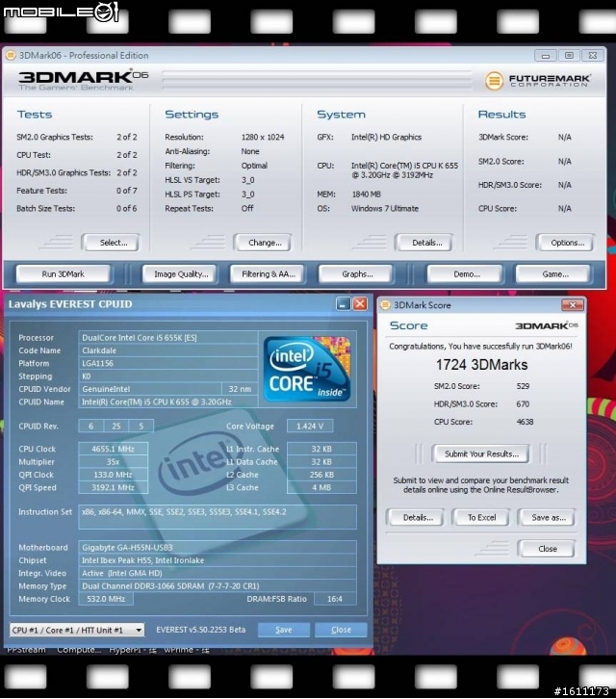Image resolution: width=616 pixels, height=699 pixels.
Task: Open System Details in 3DMark06 main window
Action: 426,243
